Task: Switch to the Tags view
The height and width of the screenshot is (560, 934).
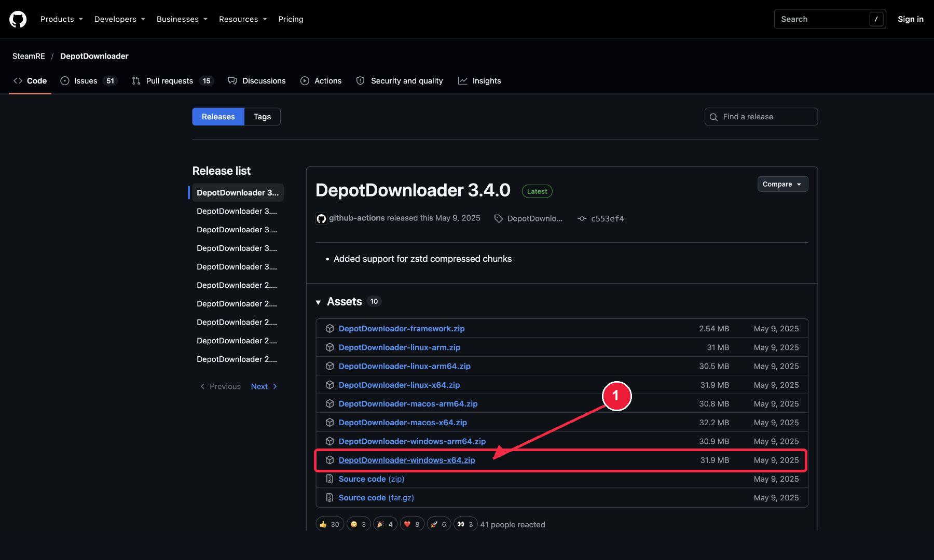Action: pos(262,117)
